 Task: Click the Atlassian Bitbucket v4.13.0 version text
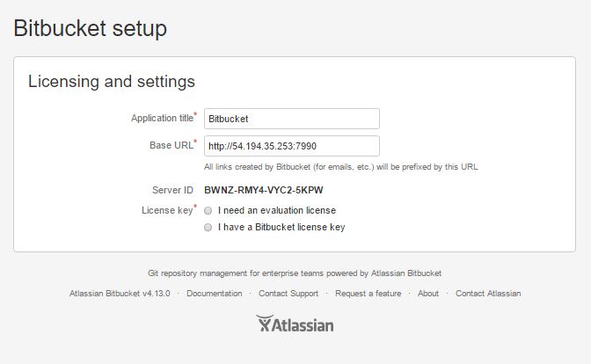[x=118, y=294]
